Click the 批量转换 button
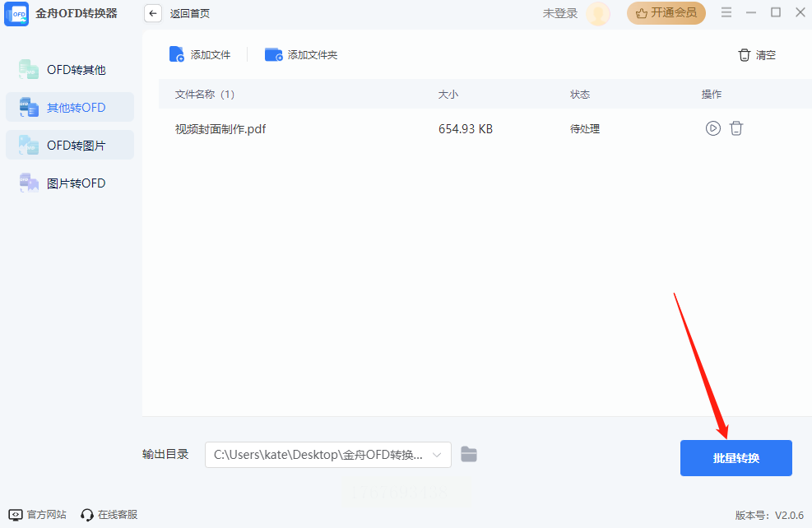 coord(735,458)
